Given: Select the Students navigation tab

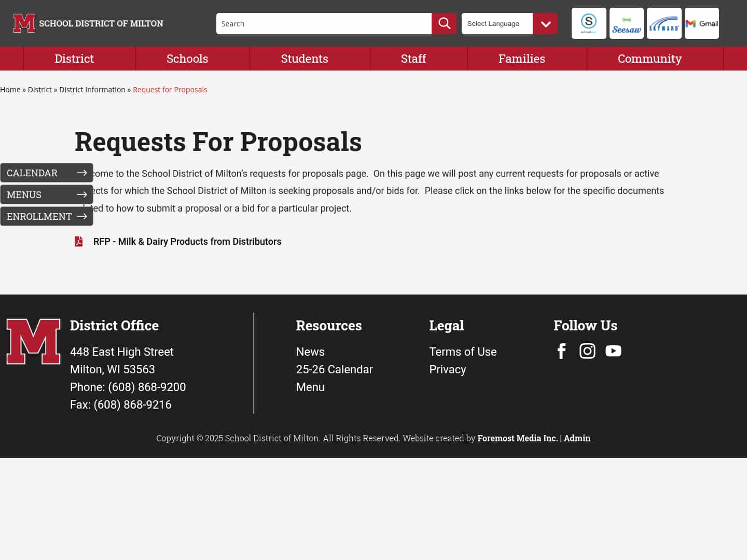Looking at the screenshot, I should 304,58.
